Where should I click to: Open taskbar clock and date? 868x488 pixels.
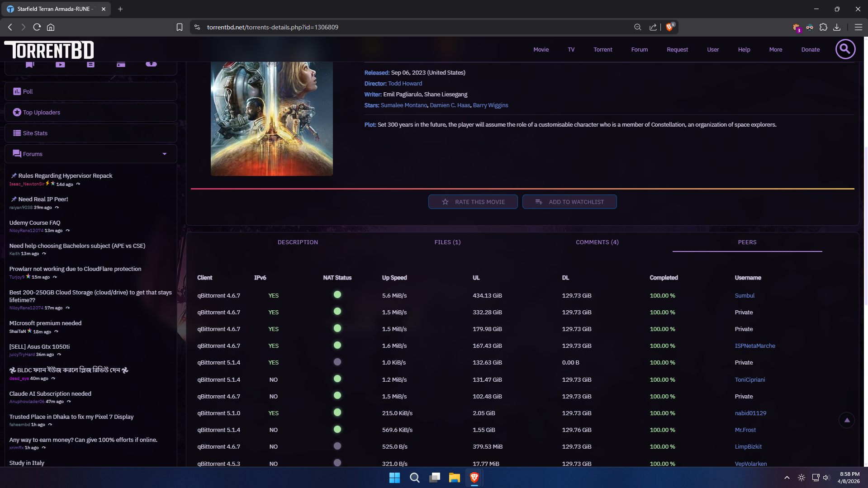pos(849,478)
